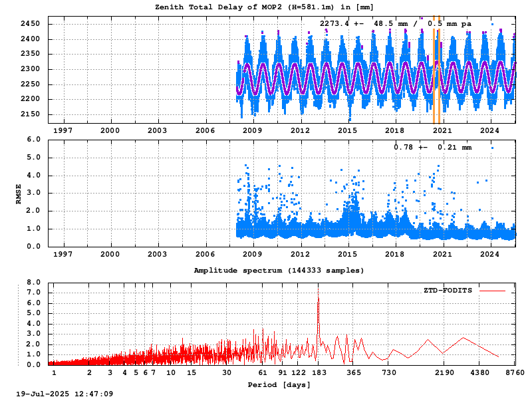Click the blue legend dot beside '0.21 mm'

coord(492,148)
